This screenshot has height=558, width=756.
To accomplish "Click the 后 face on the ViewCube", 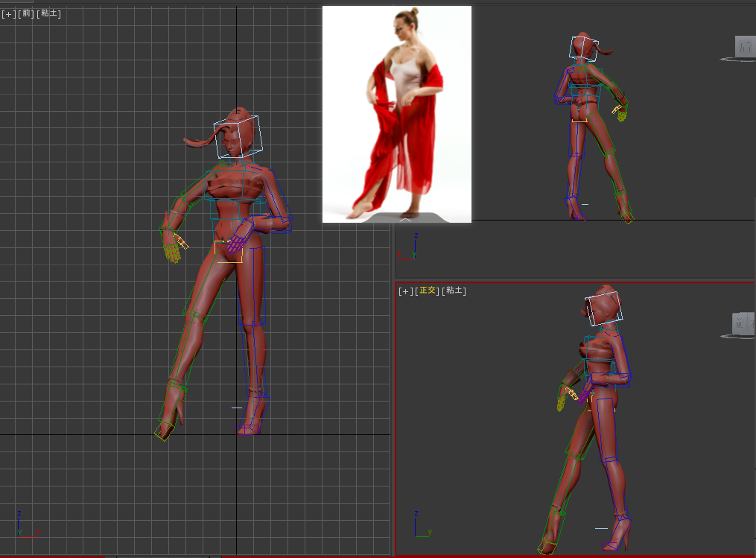I will click(743, 46).
